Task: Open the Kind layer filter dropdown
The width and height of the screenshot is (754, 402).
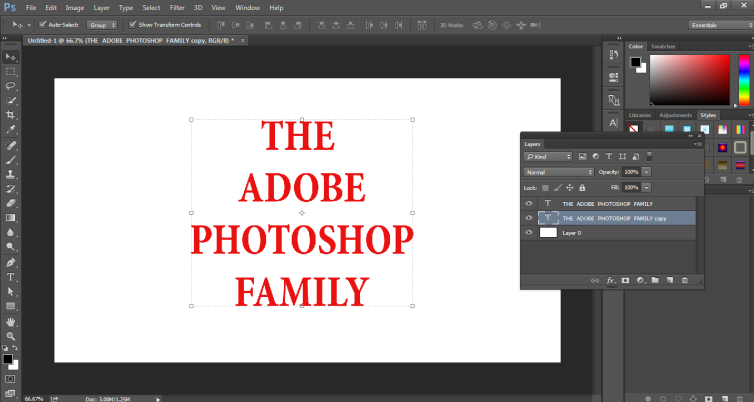Action: (x=548, y=157)
